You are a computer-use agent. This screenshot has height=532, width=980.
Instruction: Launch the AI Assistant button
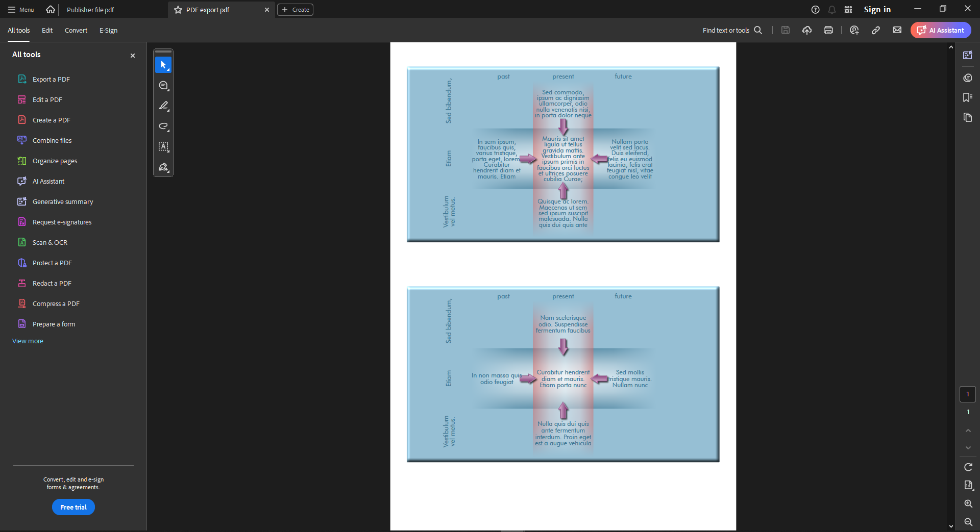pos(941,30)
